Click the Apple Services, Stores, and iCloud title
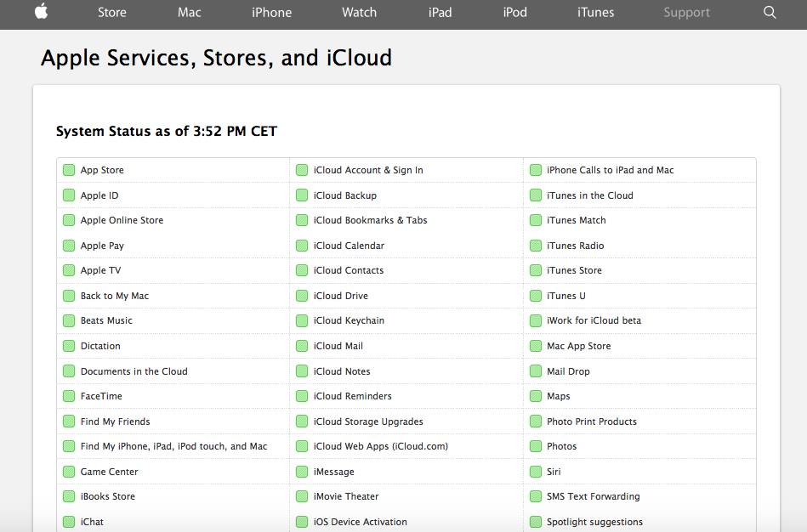 pyautogui.click(x=216, y=58)
